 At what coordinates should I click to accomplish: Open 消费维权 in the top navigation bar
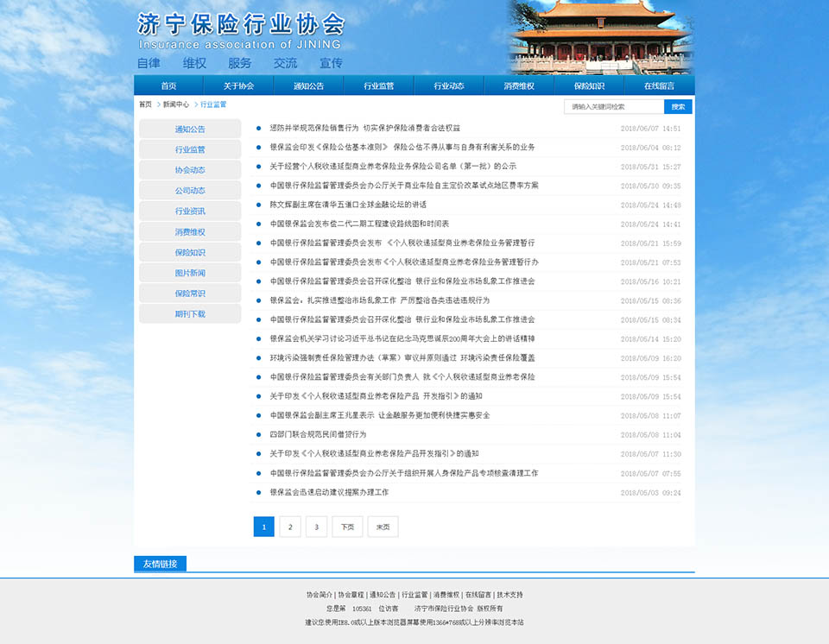tap(519, 85)
